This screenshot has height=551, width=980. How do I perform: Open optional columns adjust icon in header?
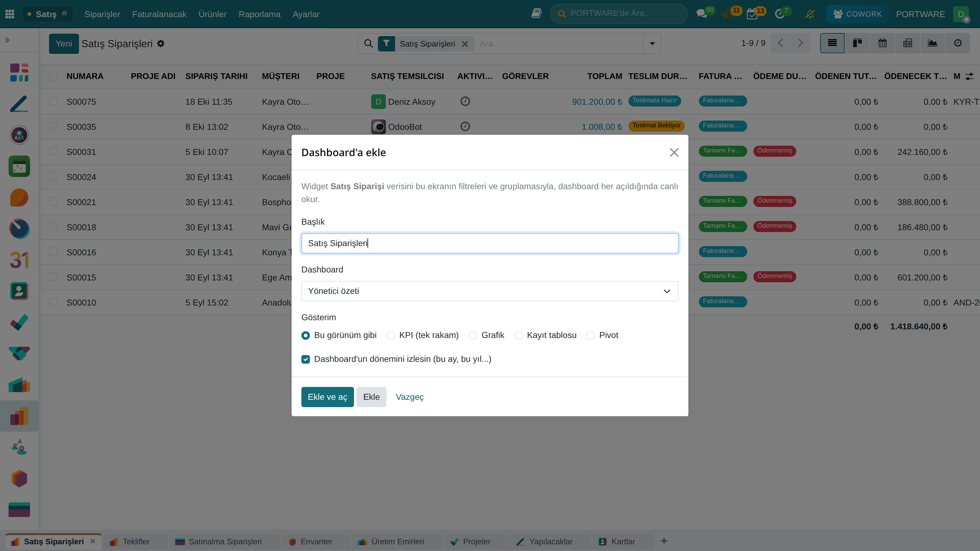point(970,77)
